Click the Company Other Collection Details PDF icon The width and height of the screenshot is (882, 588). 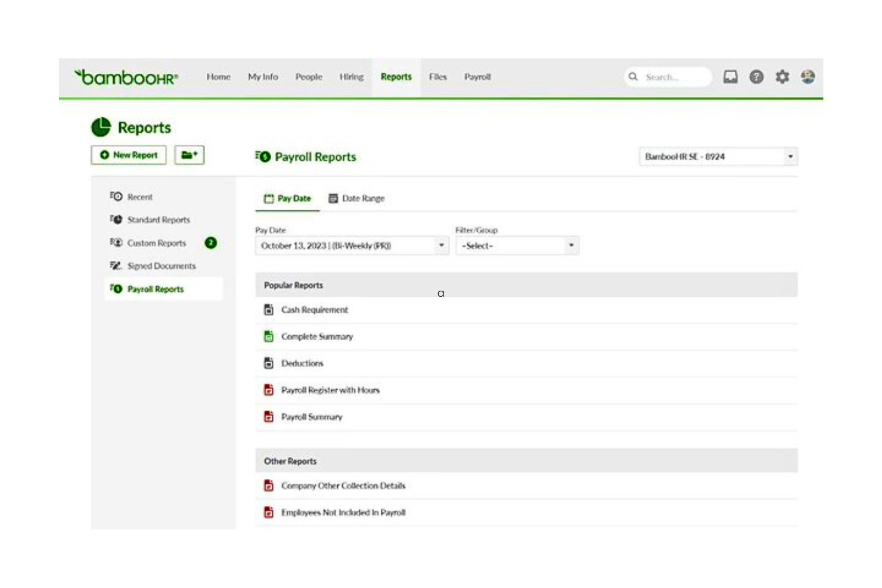(x=269, y=486)
